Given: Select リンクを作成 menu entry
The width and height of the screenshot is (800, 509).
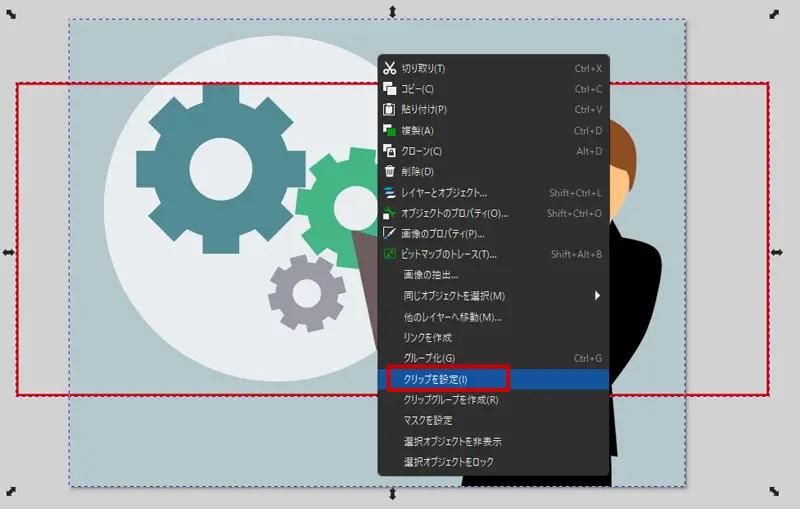Looking at the screenshot, I should (x=493, y=338).
